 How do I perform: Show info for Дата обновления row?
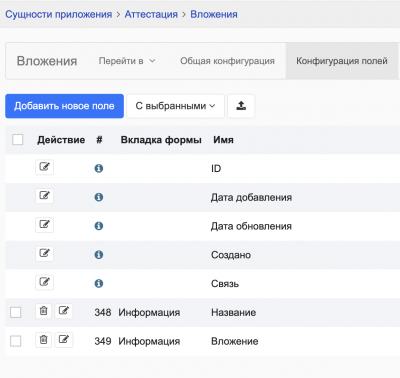99,226
